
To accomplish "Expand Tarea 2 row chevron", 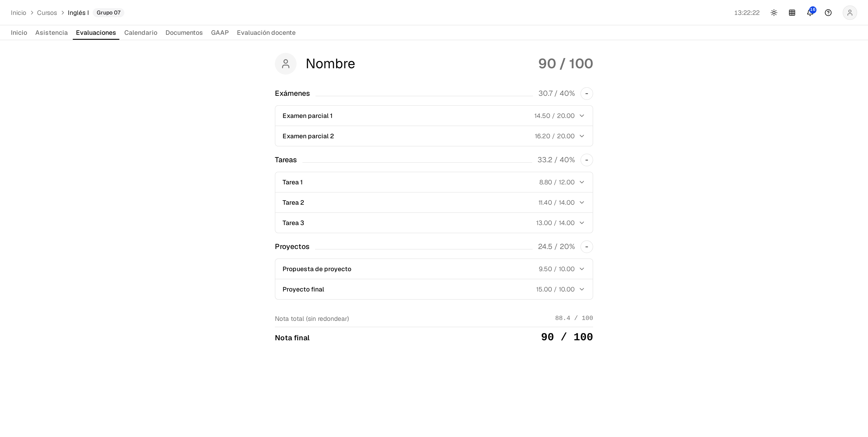I will (582, 202).
